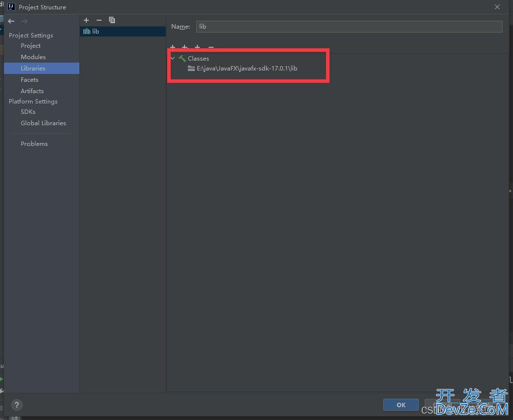Open the SDKs platform settings
Viewport: 513px width, 420px height.
click(28, 112)
